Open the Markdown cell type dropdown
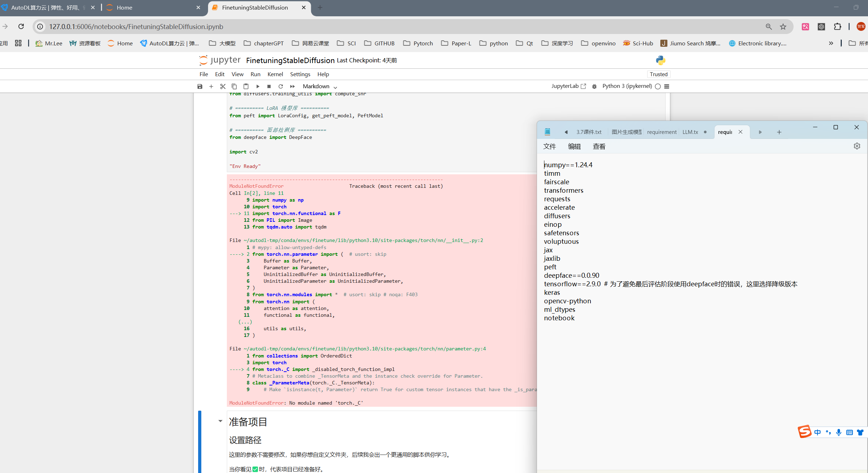Viewport: 868px width, 473px height. coord(319,86)
